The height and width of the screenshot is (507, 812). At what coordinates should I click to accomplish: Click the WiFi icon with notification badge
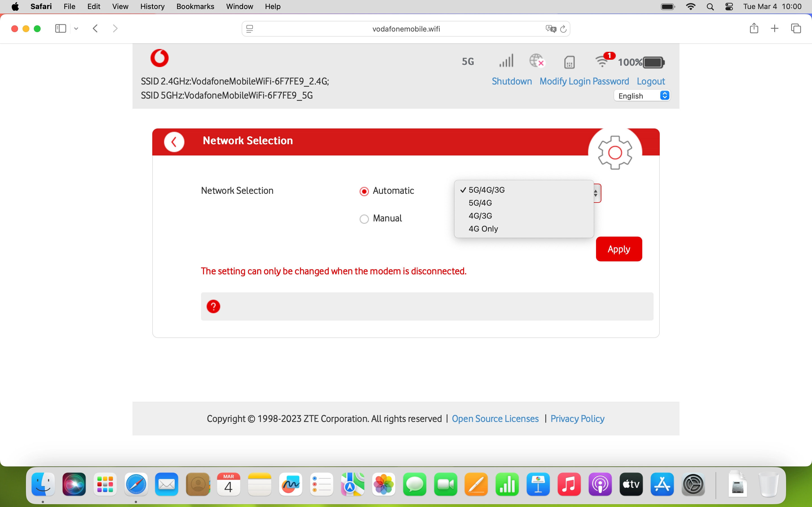(603, 62)
